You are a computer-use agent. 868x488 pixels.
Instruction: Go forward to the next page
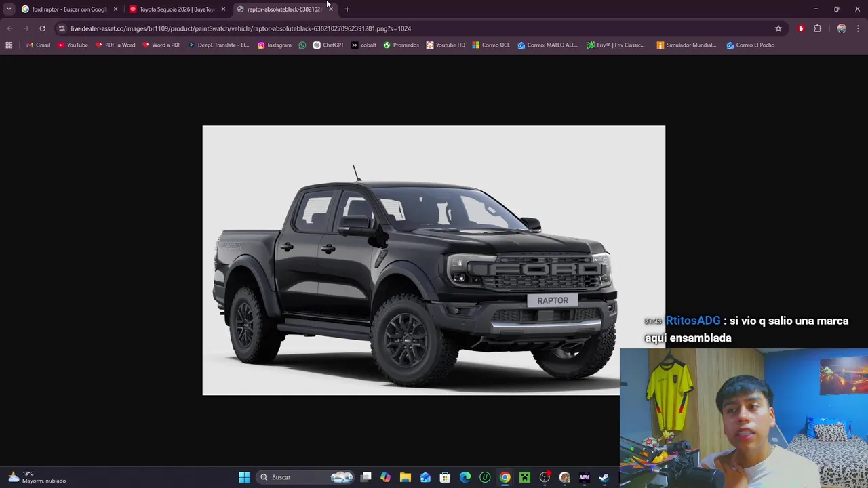26,28
